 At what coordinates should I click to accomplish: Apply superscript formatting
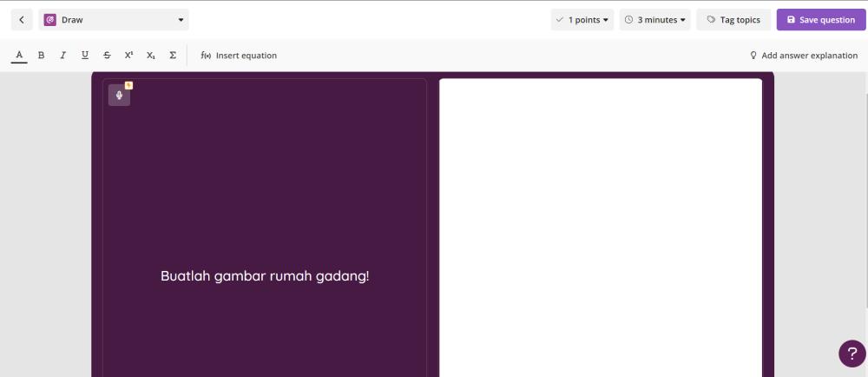129,56
